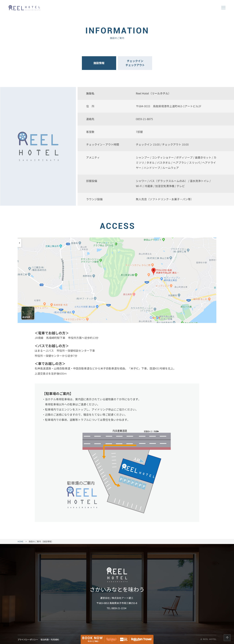Image resolution: width=234 pixels, height=644 pixels.
Task: Click the © REEL HOTEL copyright text
Action: pos(208,639)
